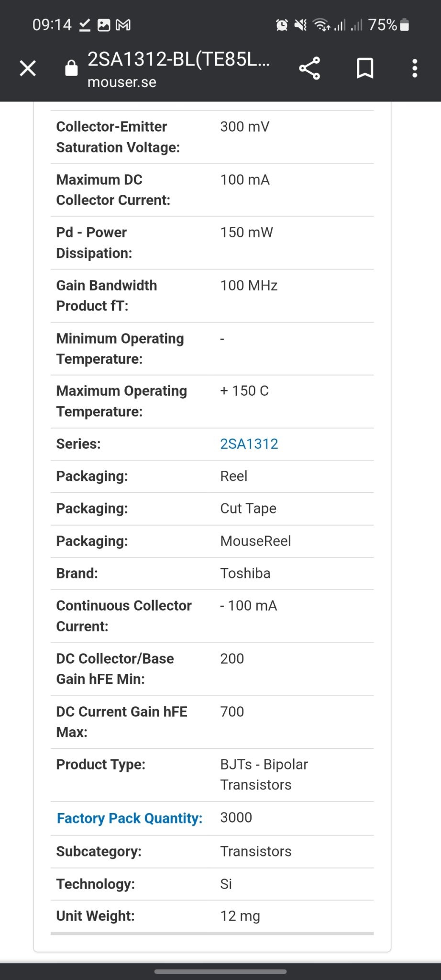This screenshot has width=441, height=980.
Task: Tap the task-done checkmark notification icon
Action: tap(85, 25)
